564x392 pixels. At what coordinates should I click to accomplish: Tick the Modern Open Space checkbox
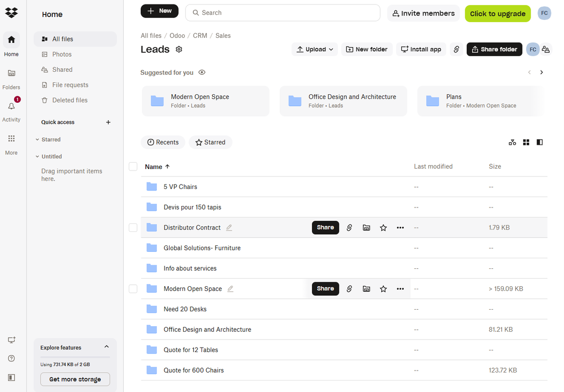[x=133, y=289]
